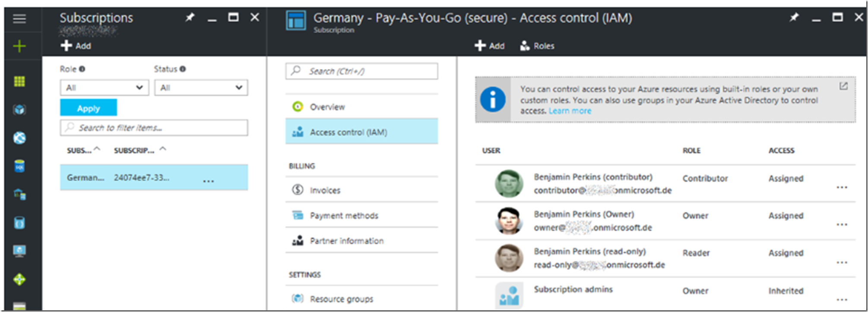Open the Payment methods menu item
The image size is (868, 312).
(x=362, y=215)
